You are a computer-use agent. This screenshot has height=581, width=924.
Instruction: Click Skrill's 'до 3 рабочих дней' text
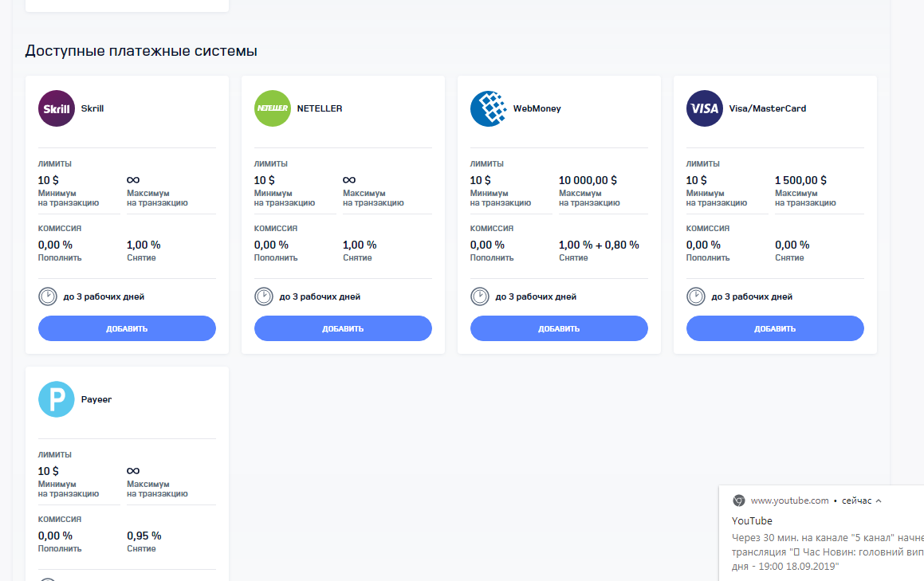click(x=104, y=296)
